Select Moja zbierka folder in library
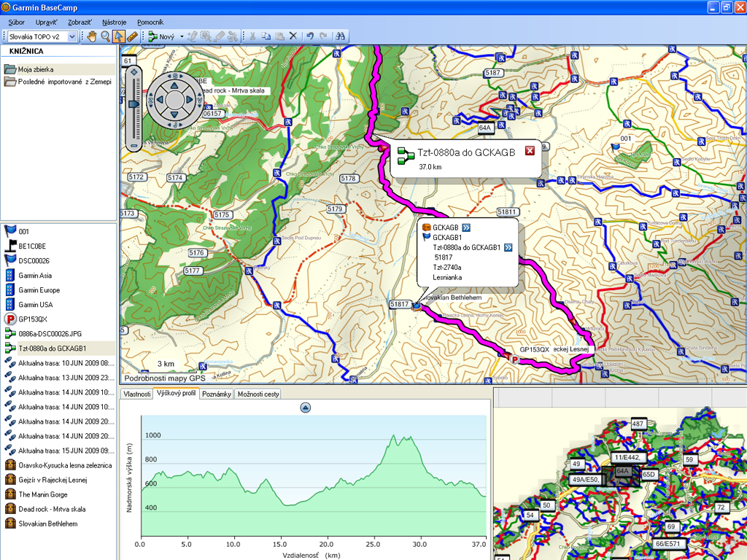The height and width of the screenshot is (560, 747). tap(36, 69)
